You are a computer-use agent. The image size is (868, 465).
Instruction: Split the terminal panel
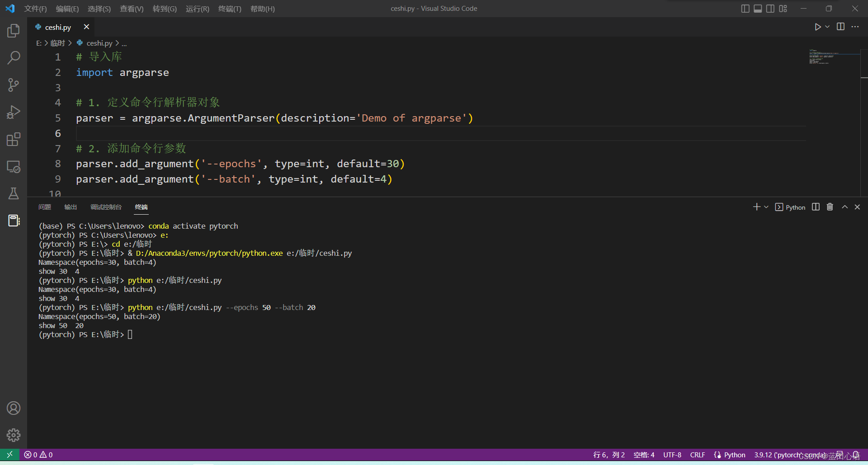point(816,207)
